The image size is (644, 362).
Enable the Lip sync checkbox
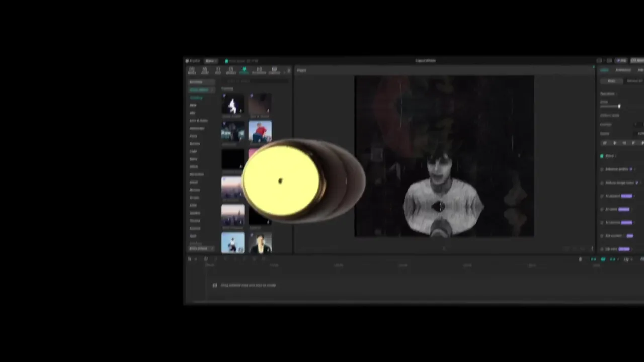(602, 249)
